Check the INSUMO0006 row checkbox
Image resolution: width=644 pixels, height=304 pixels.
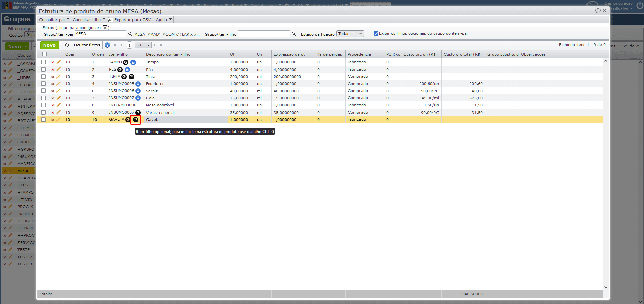click(x=43, y=91)
